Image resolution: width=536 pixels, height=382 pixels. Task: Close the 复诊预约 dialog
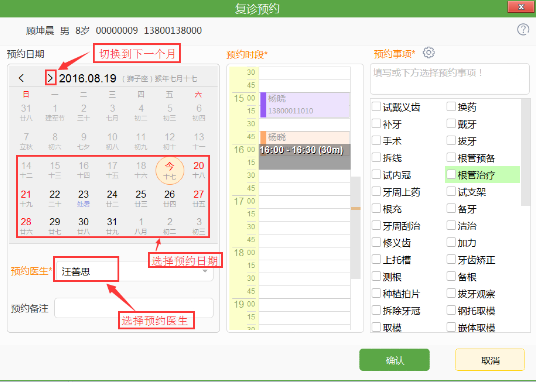click(x=521, y=7)
